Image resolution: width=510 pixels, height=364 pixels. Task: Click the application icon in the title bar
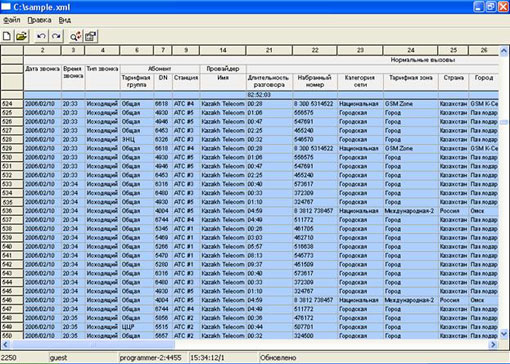[x=6, y=6]
